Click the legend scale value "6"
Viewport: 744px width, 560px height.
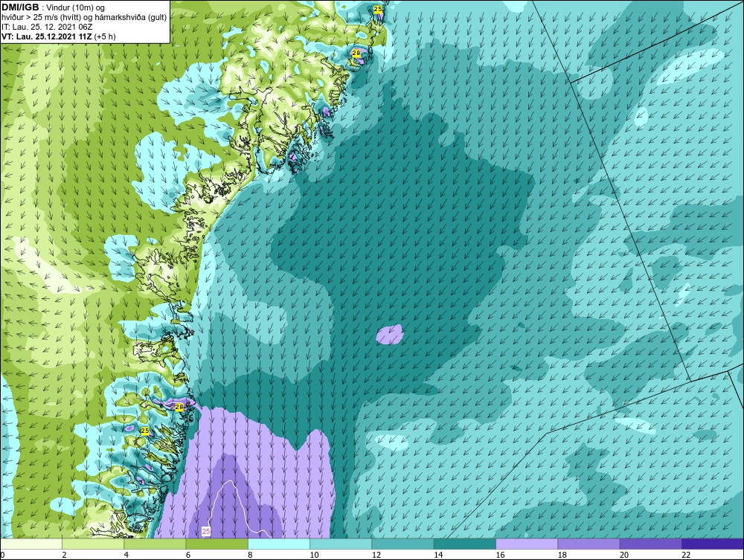(188, 556)
